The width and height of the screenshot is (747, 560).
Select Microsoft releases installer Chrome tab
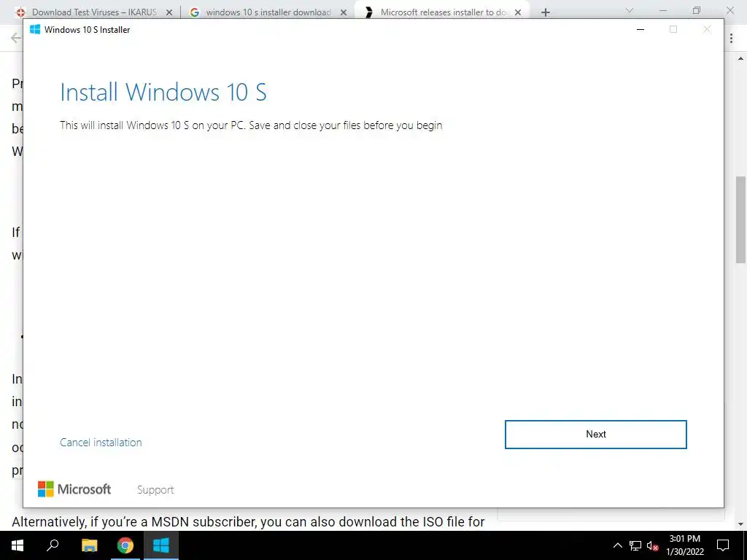click(443, 12)
